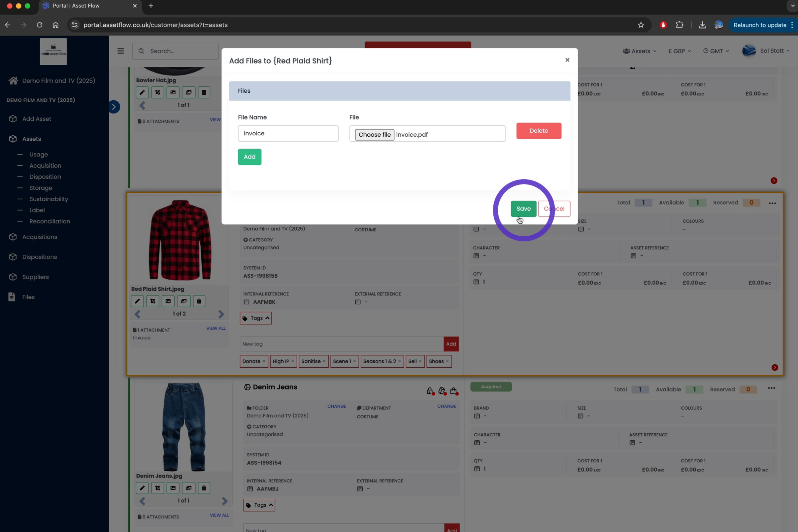Remove the Shoes tag
This screenshot has height=532, width=798.
(x=448, y=361)
